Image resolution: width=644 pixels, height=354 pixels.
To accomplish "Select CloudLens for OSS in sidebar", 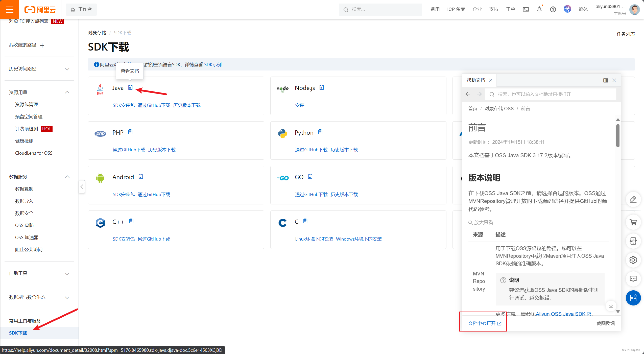I will click(x=34, y=153).
